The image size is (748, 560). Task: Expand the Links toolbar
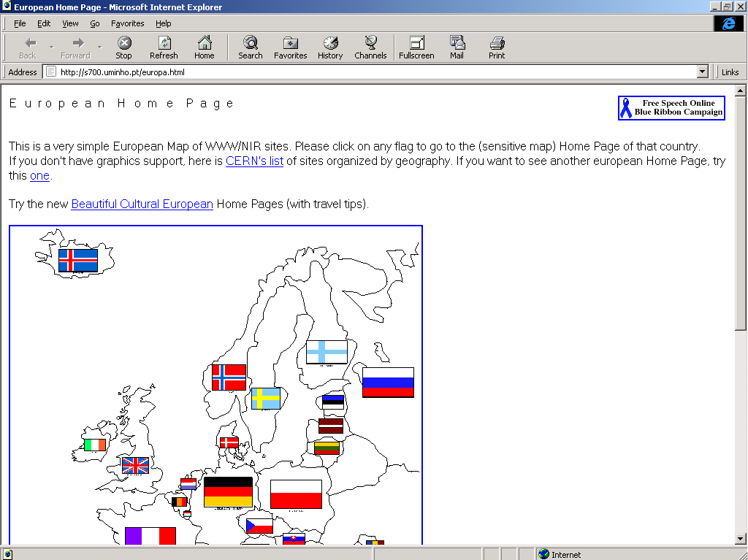click(x=730, y=72)
